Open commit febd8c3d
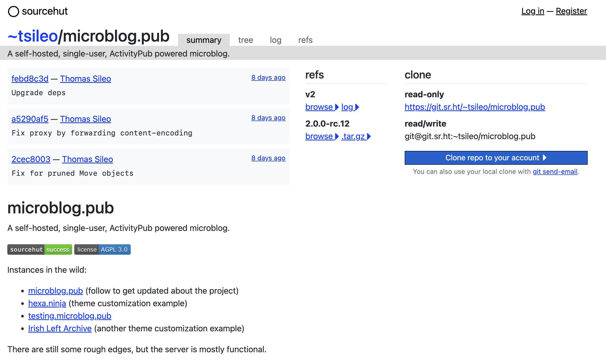606x364 pixels. point(30,79)
